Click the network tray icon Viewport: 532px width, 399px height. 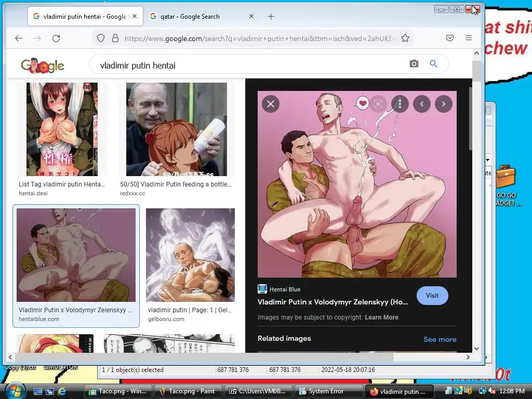click(482, 391)
